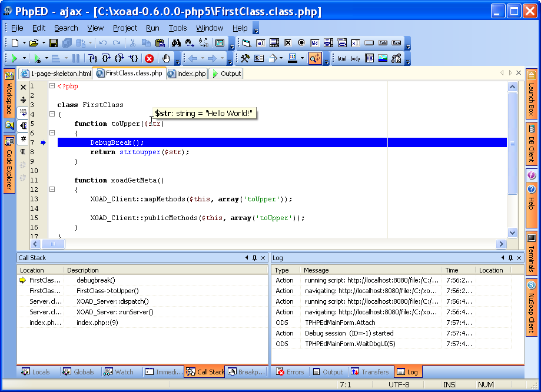The height and width of the screenshot is (392, 541).
Task: Open the dropdown arrow beside Open folder
Action: (44, 43)
